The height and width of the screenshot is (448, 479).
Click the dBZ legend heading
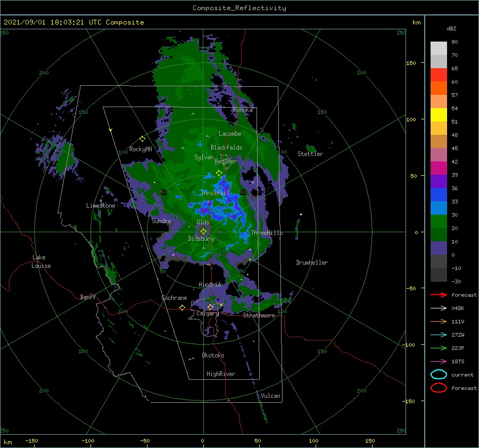(451, 28)
